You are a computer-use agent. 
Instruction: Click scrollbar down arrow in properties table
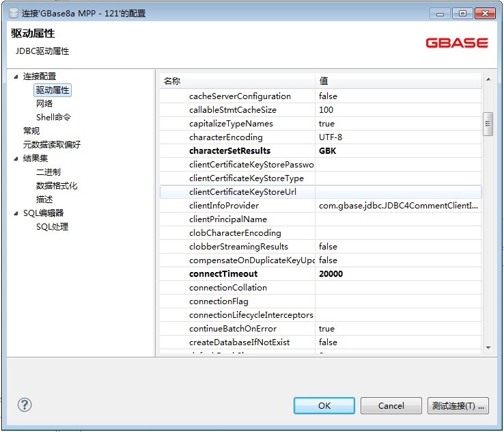[x=488, y=348]
